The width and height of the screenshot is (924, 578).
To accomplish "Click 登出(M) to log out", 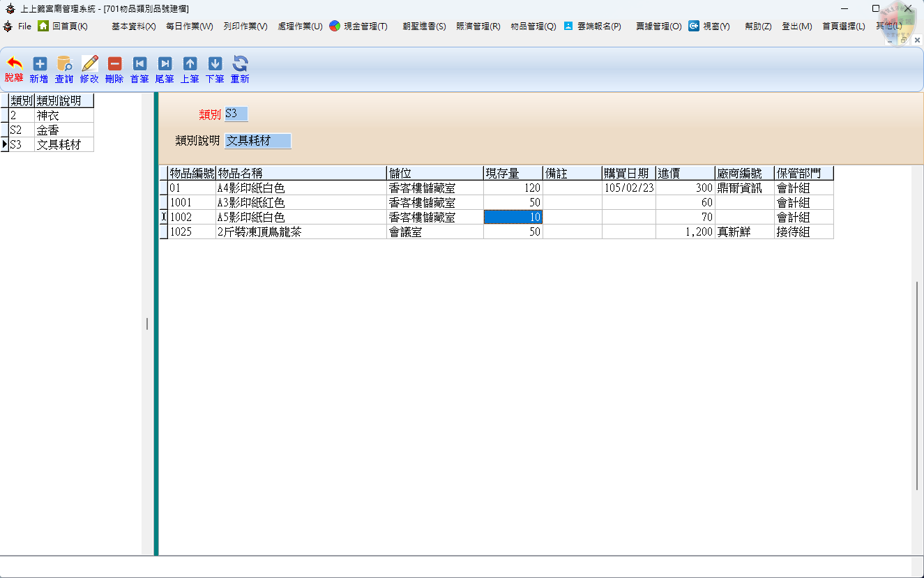I will tap(796, 26).
